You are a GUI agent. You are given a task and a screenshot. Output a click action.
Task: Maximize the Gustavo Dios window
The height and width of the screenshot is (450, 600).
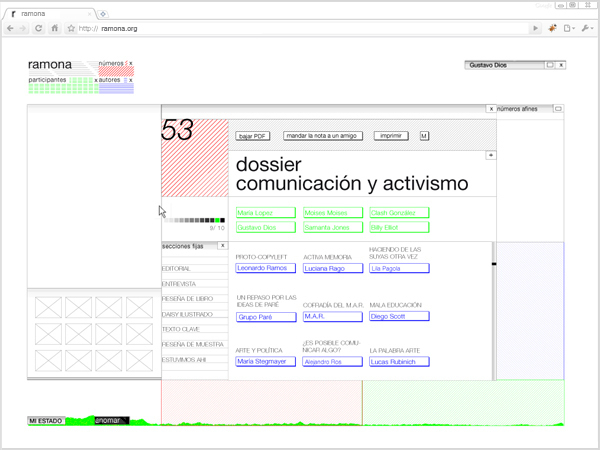(550, 65)
